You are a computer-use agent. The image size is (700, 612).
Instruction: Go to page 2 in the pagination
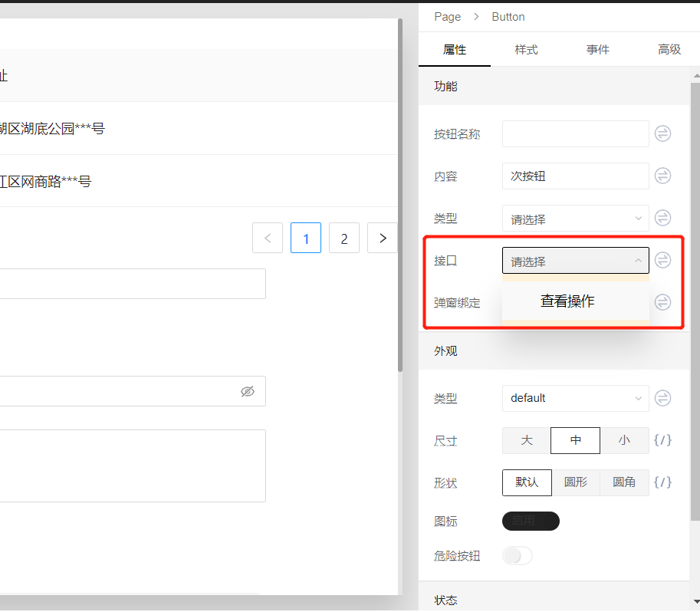343,238
